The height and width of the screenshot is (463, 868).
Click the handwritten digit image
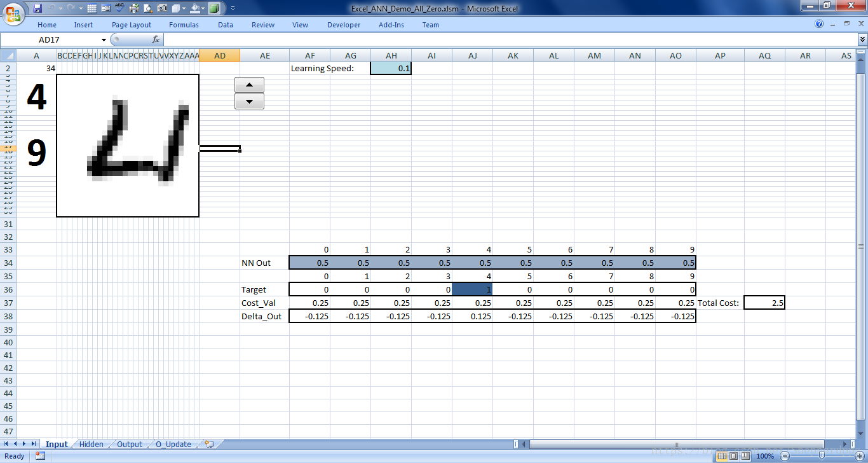point(128,146)
